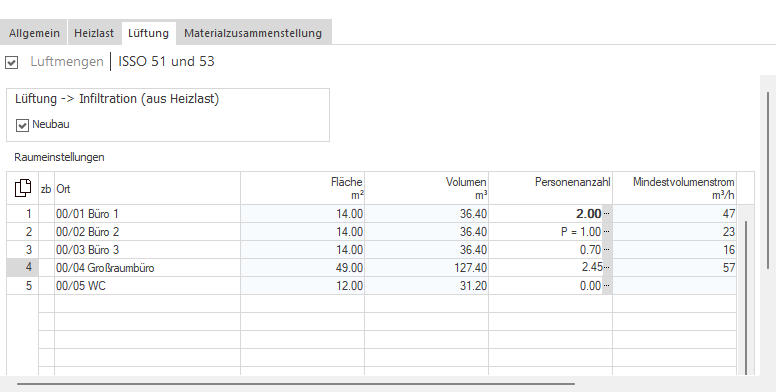Screen dimensions: 776x392
Task: Open ellipsis button for Büro 1 Personenanzahl
Action: click(x=607, y=214)
